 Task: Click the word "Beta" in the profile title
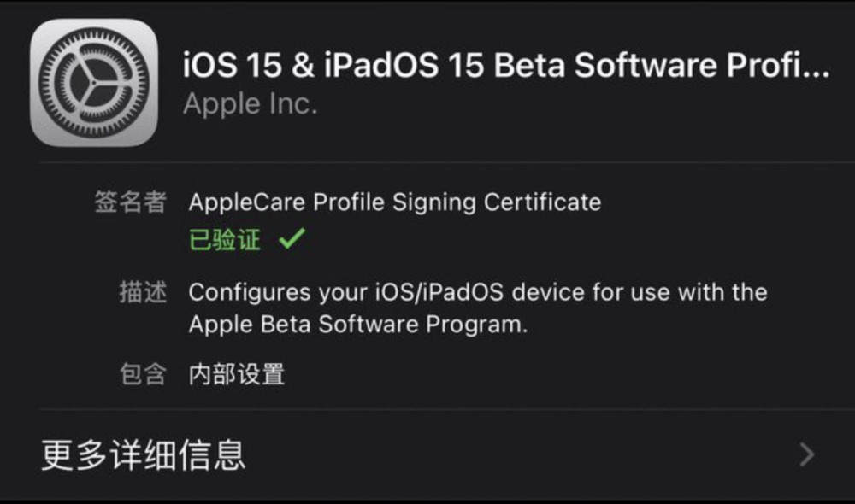coord(530,66)
